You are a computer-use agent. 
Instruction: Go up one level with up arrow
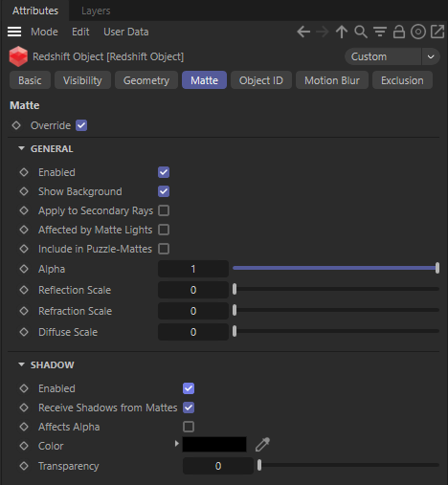[x=342, y=32]
